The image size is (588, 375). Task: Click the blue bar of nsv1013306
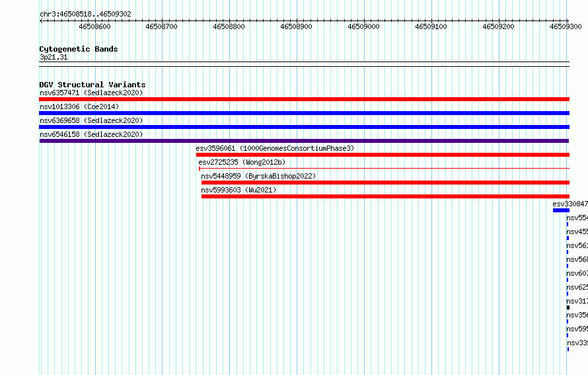pos(304,113)
